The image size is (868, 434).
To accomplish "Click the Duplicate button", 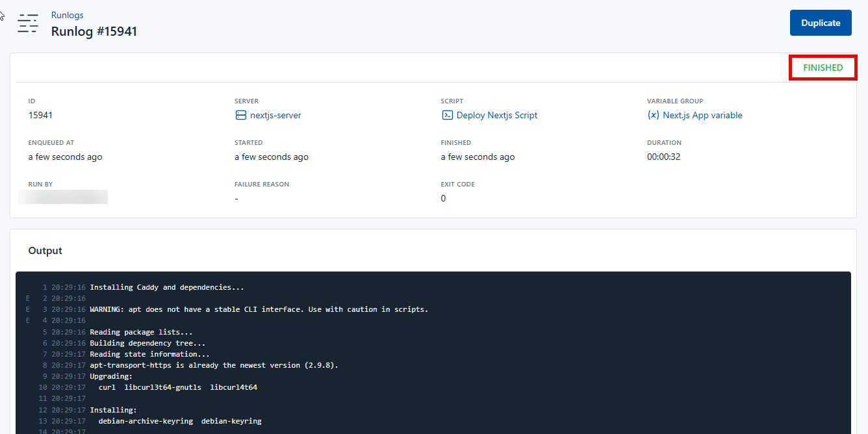I will coord(821,22).
